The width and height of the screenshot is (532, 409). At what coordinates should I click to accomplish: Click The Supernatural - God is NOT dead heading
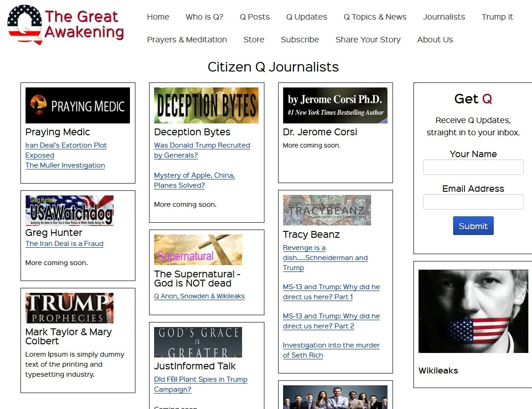[x=197, y=279]
